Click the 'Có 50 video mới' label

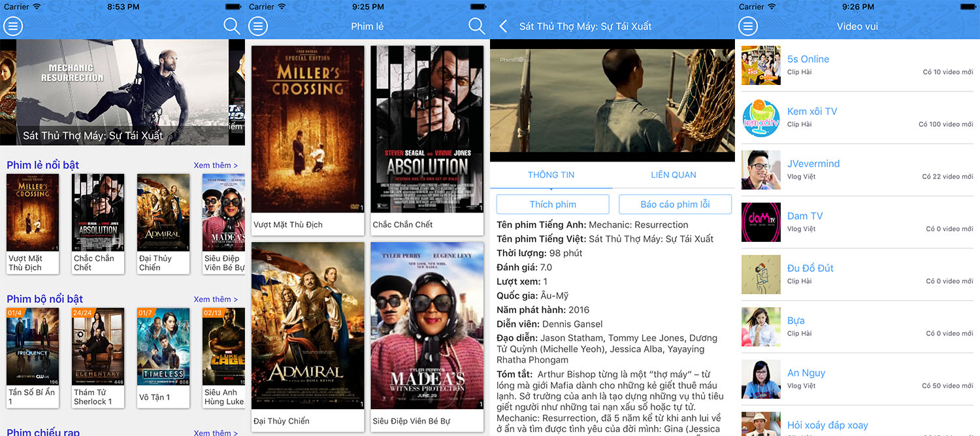pos(948,386)
